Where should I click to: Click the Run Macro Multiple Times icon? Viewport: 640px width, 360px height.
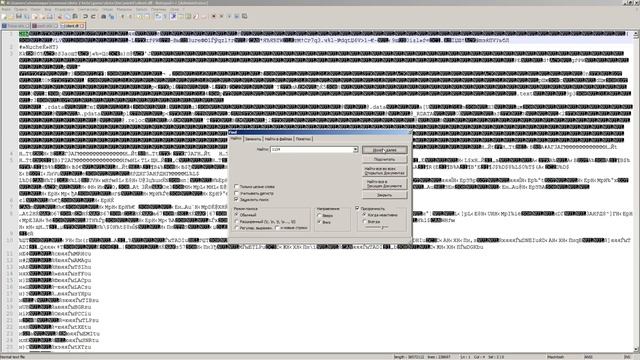(x=236, y=16)
